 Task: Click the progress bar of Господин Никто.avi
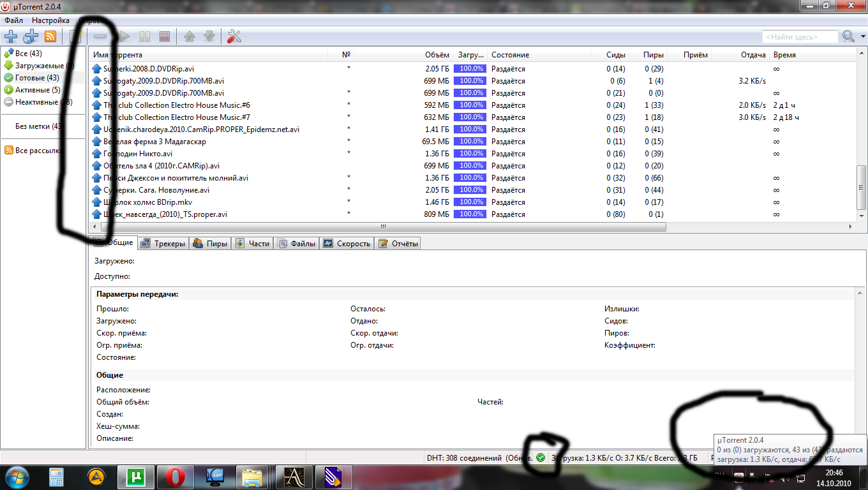[x=470, y=154]
